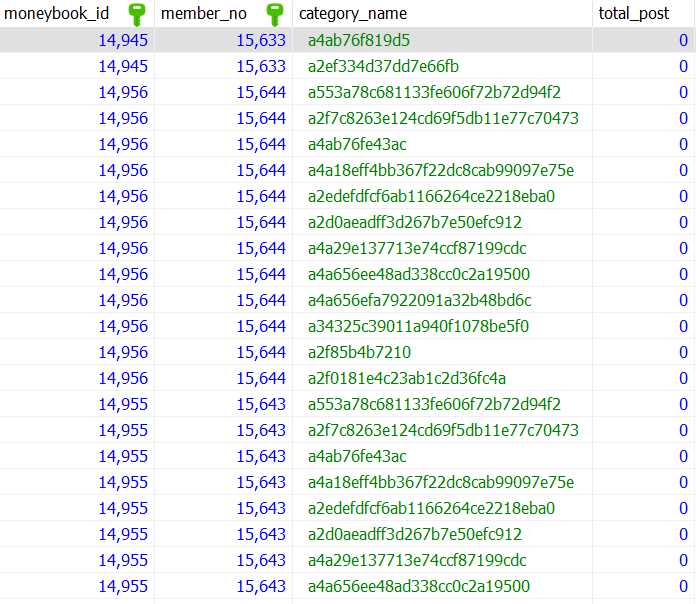The height and width of the screenshot is (604, 696).
Task: Sort by the member_no column header
Action: click(204, 14)
